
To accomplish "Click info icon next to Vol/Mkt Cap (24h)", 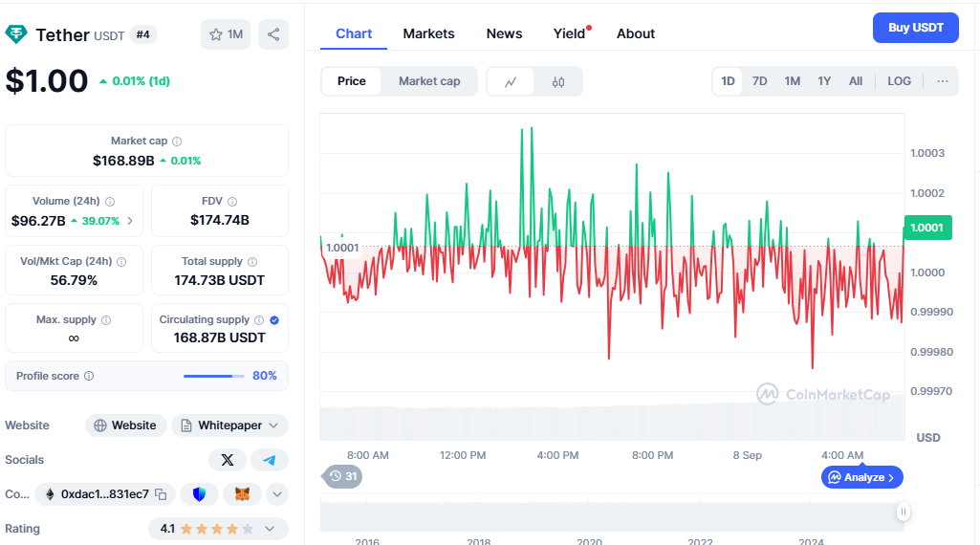I will pyautogui.click(x=121, y=262).
